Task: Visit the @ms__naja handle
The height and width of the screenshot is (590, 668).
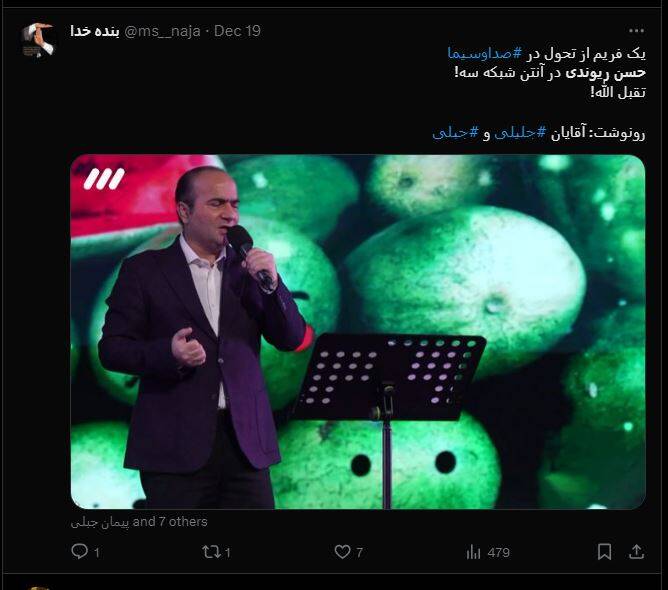Action: (x=162, y=31)
